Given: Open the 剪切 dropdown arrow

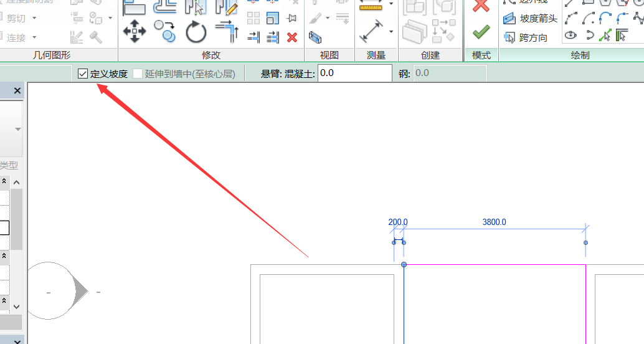Looking at the screenshot, I should click(34, 18).
